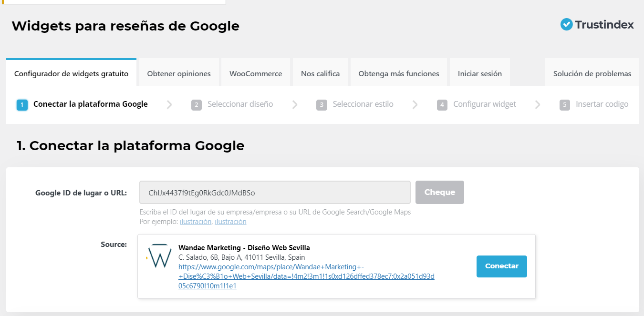Click Conectar la plataforma Google step
Screen dimensions: 644x316
(91, 104)
